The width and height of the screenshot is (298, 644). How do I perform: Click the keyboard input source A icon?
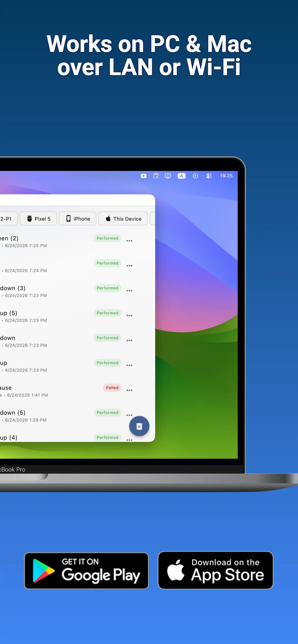coord(182,176)
